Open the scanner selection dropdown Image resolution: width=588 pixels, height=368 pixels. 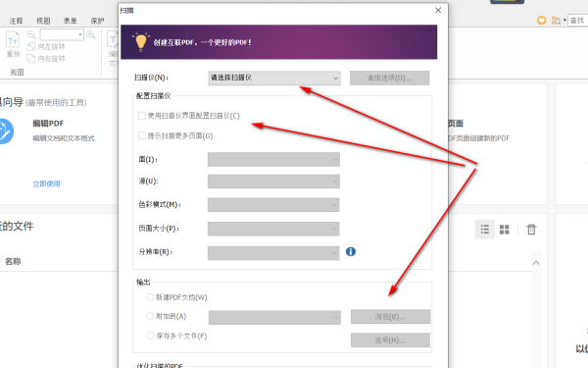pyautogui.click(x=274, y=79)
